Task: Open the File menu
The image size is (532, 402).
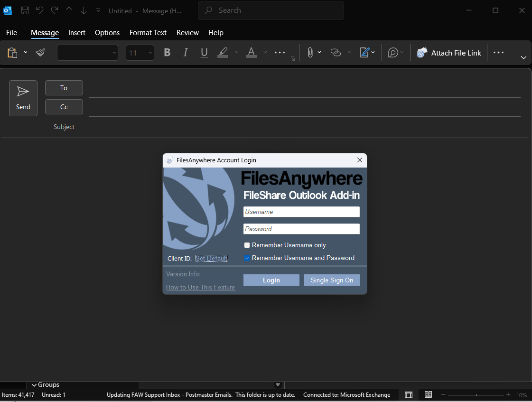Action: coord(11,33)
